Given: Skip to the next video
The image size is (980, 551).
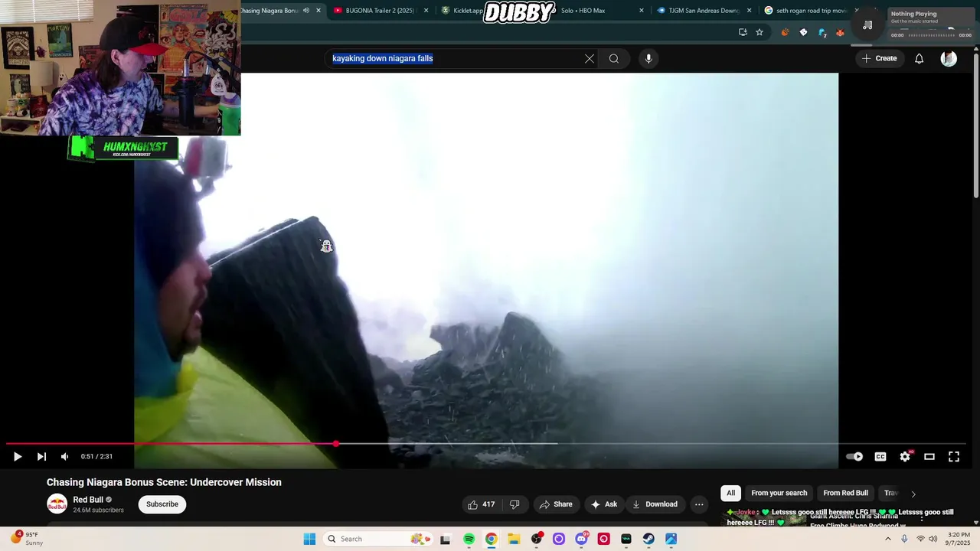Looking at the screenshot, I should click(41, 456).
